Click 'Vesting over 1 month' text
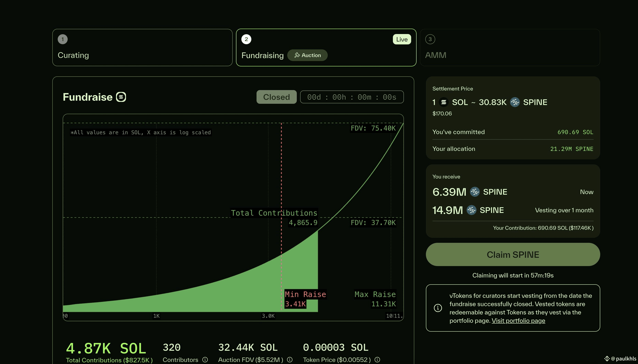The width and height of the screenshot is (638, 364). point(564,210)
